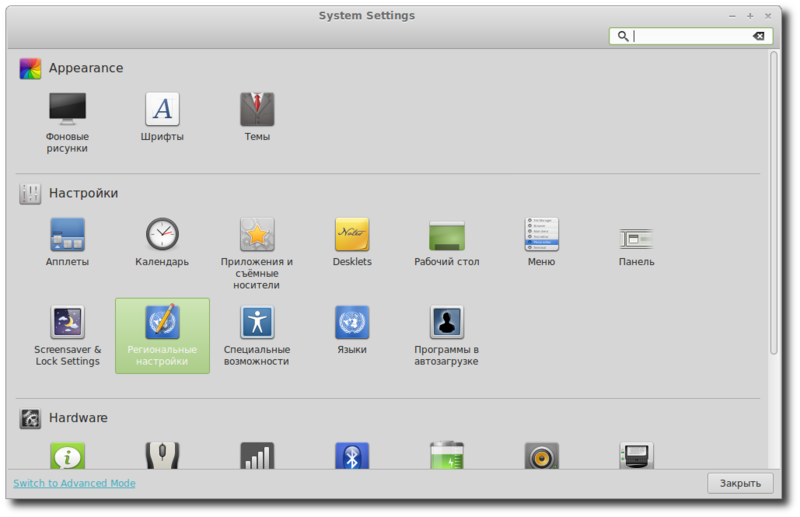Clear the search field with backspace icon
This screenshot has width=800, height=517.
[759, 36]
